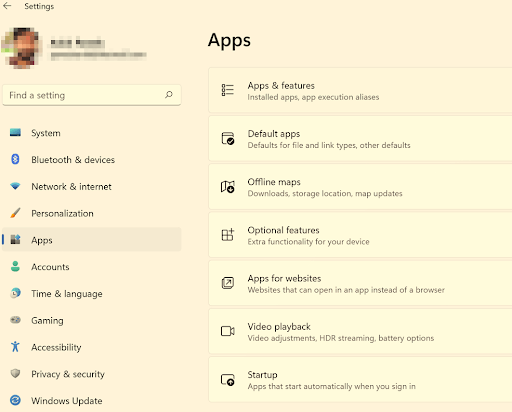Open Privacy & security

[x=92, y=374]
